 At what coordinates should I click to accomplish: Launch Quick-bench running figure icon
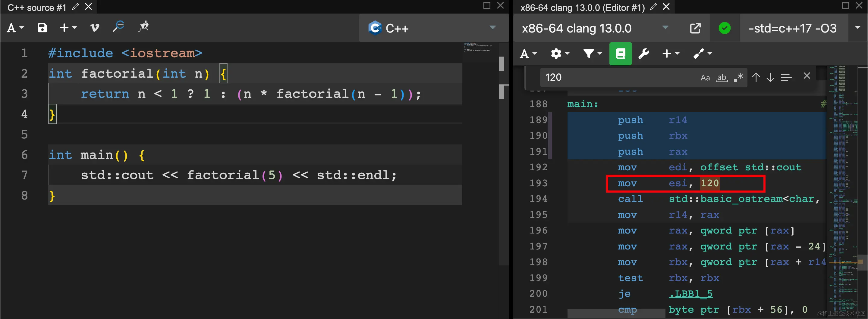[143, 26]
